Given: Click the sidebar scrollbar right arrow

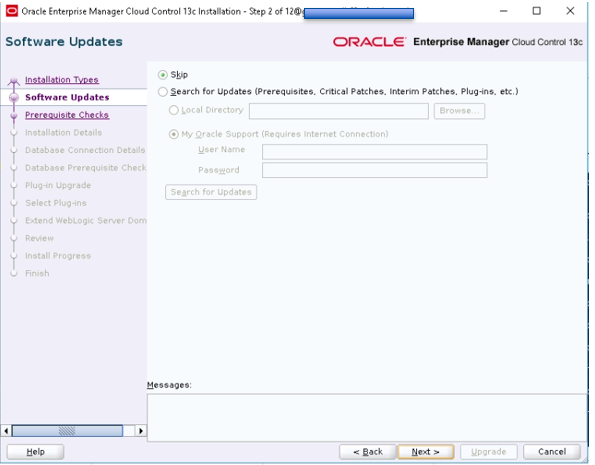Looking at the screenshot, I should click(141, 431).
